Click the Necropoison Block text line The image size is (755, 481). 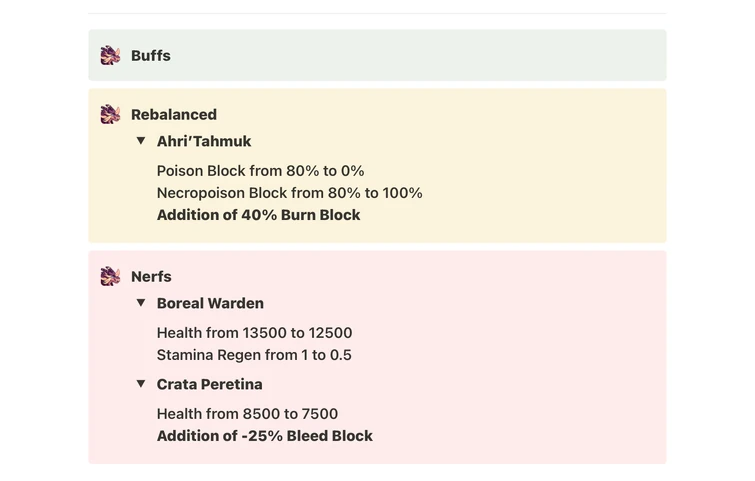[x=289, y=193]
